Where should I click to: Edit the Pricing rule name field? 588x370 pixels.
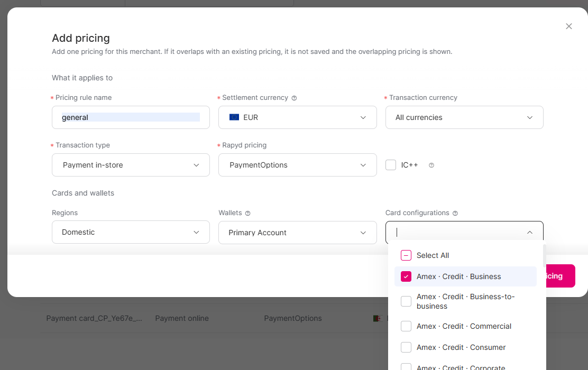point(131,117)
